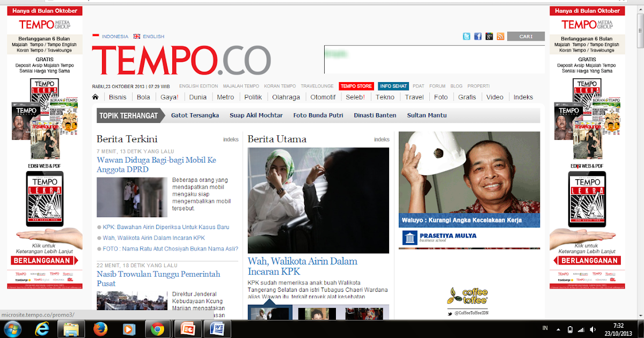This screenshot has height=338, width=644.
Task: Open the RSS feed icon
Action: [500, 36]
